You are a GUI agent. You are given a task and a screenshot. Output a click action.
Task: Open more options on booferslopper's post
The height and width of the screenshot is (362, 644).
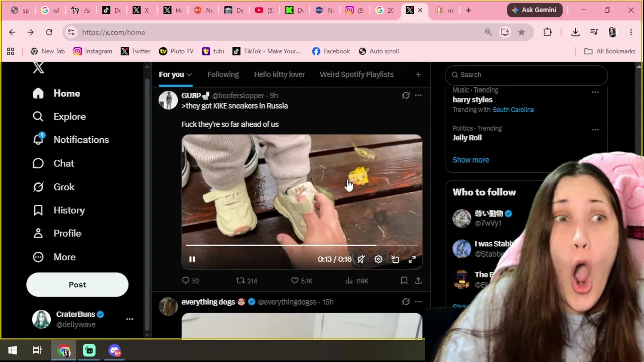coord(418,95)
